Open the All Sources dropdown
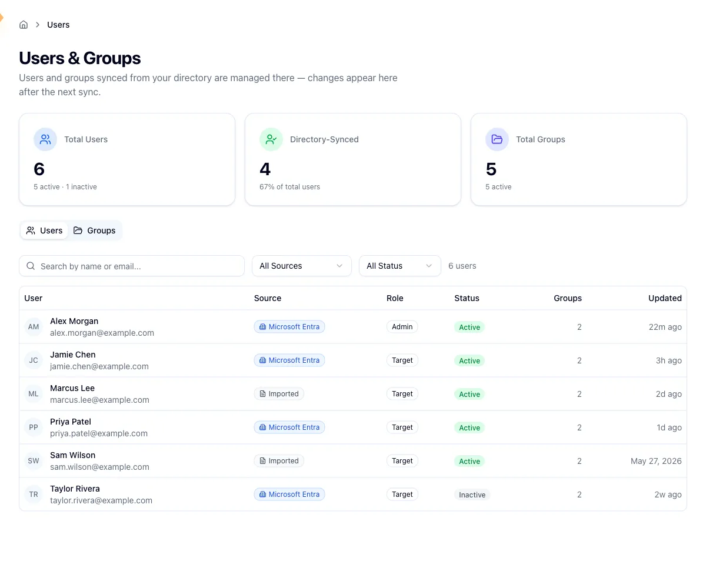 (x=302, y=266)
